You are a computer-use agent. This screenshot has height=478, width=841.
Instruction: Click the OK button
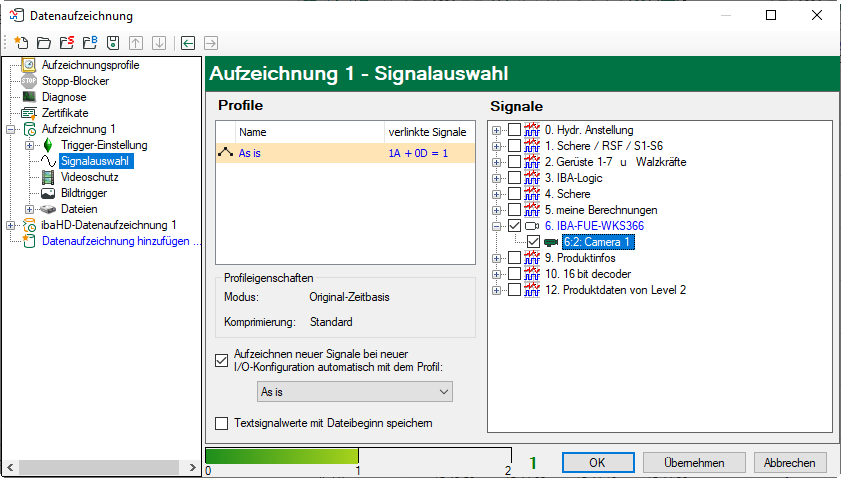click(x=597, y=462)
